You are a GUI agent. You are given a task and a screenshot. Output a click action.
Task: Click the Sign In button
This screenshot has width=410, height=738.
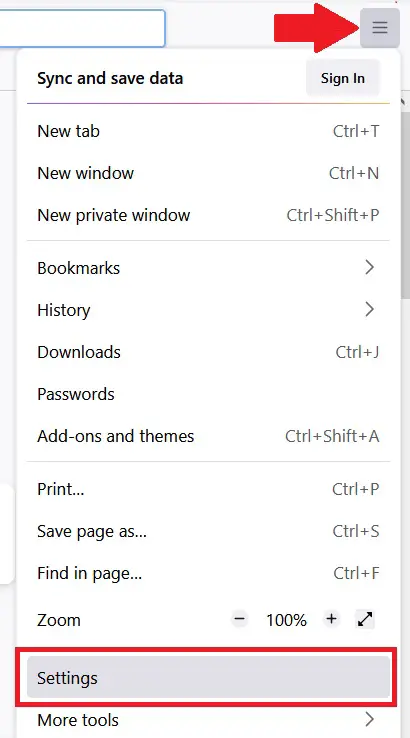click(343, 78)
